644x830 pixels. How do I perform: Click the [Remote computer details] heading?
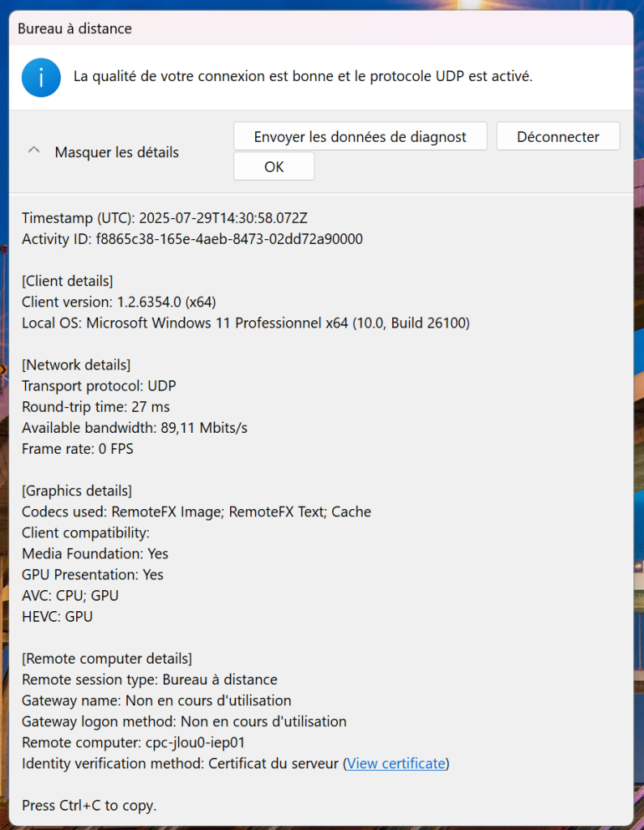tap(107, 659)
